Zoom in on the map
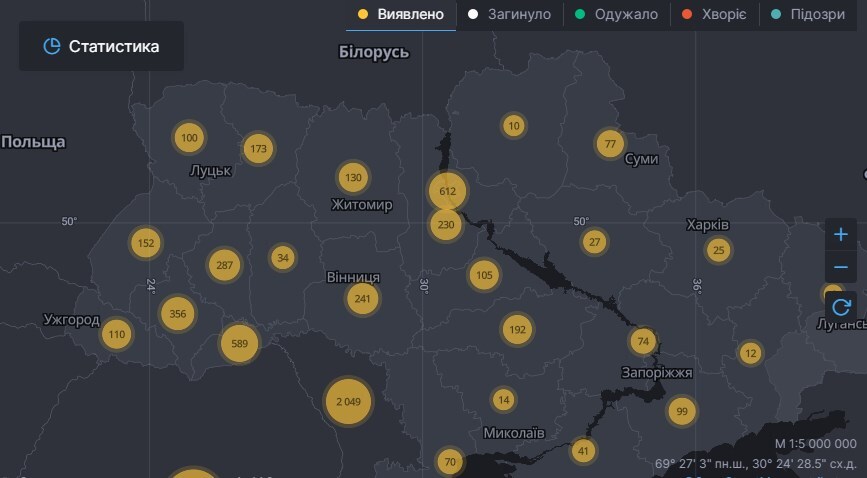Viewport: 867px width, 478px height. (840, 236)
